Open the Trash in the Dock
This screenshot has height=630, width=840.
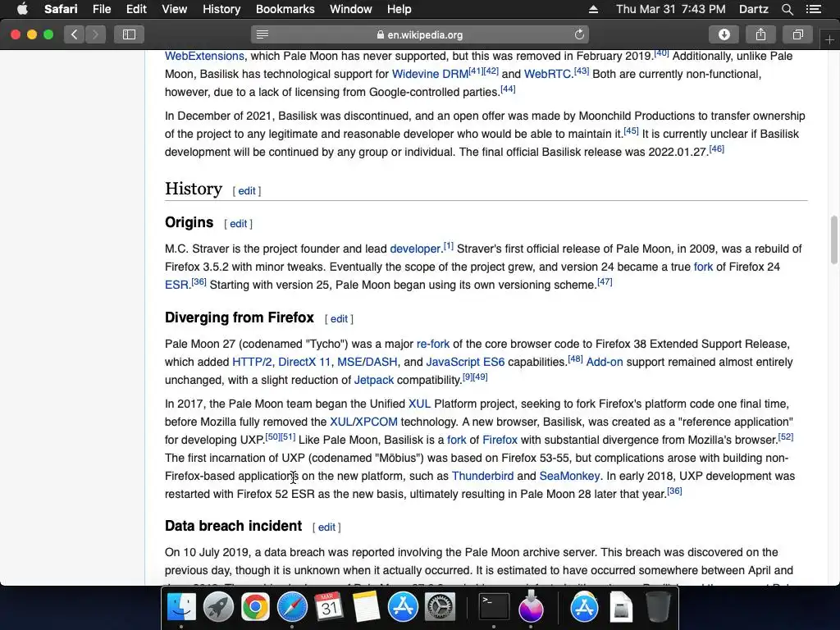coord(658,607)
